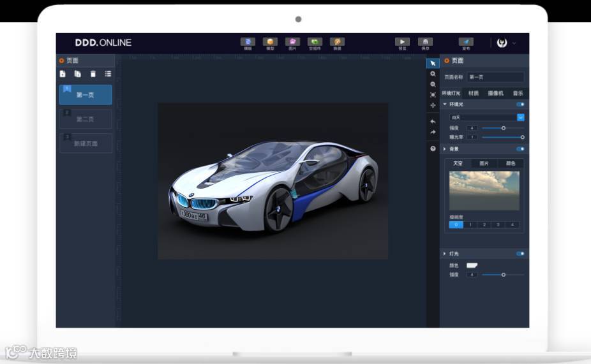Delete page with trash icon
The width and height of the screenshot is (591, 364).
click(x=93, y=74)
